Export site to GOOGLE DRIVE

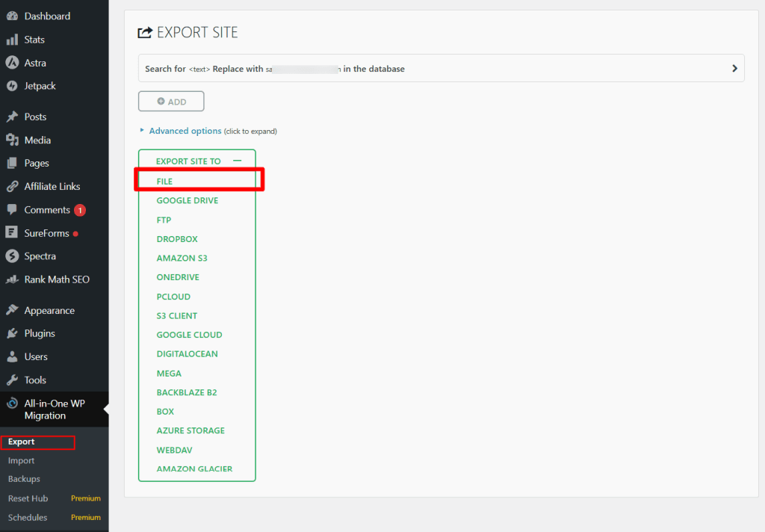tap(187, 200)
